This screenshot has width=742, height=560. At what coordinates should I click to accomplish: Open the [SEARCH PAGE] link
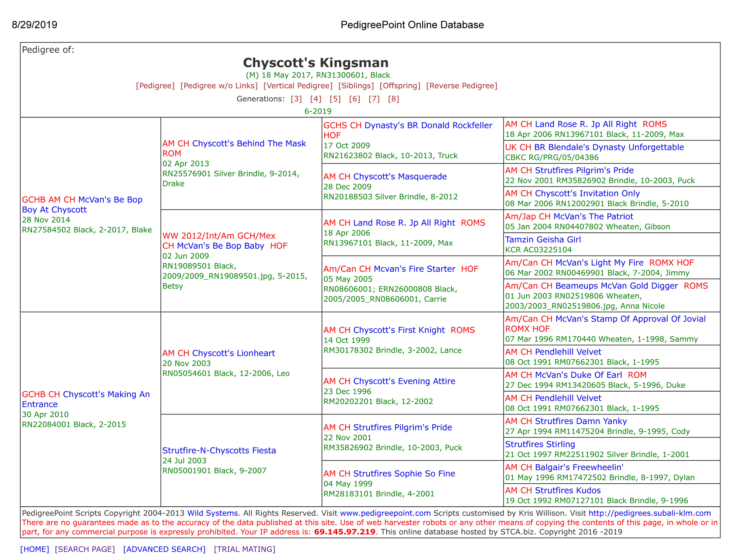[x=85, y=549]
